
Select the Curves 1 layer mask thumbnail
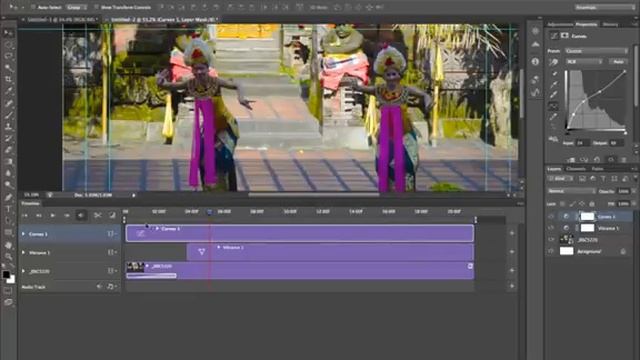pos(587,216)
